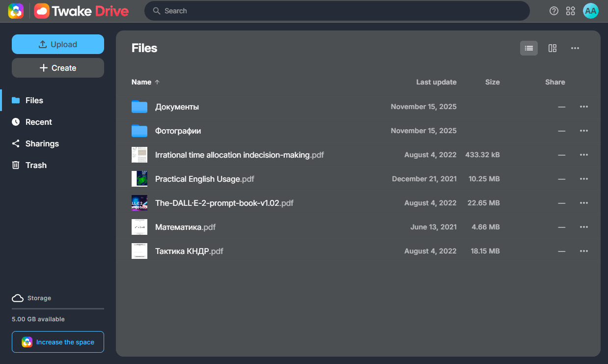The image size is (608, 364).
Task: Open the Фотографии folder
Action: pos(178,131)
